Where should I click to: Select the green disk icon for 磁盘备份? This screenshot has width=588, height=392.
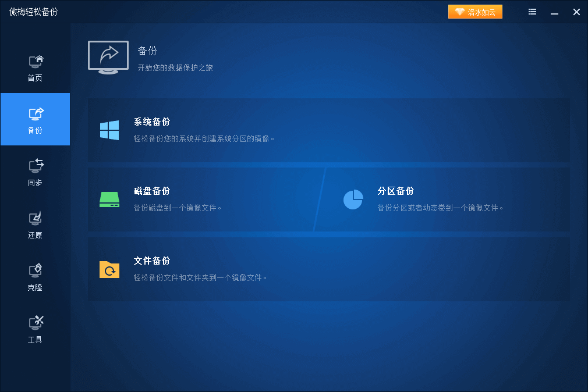[x=109, y=198]
